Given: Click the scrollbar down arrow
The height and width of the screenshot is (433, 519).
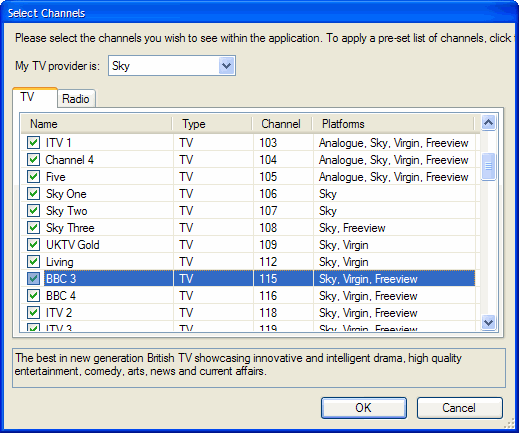Looking at the screenshot, I should click(x=488, y=322).
